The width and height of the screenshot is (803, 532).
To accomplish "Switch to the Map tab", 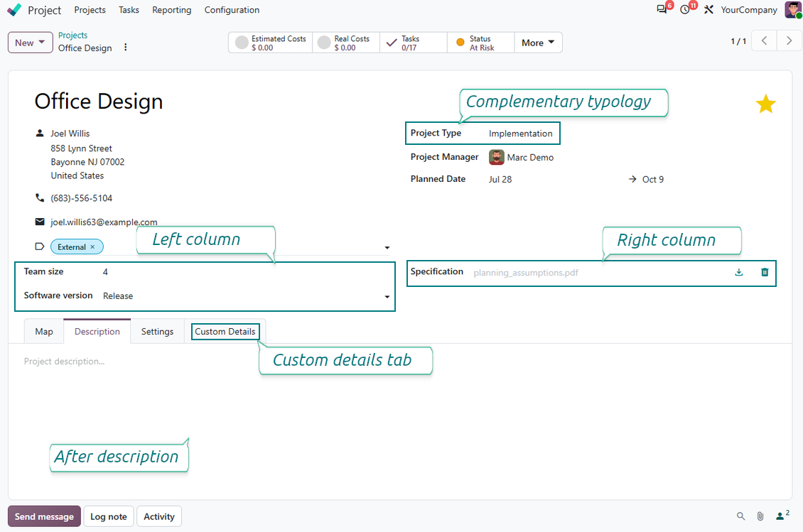I will coord(44,331).
